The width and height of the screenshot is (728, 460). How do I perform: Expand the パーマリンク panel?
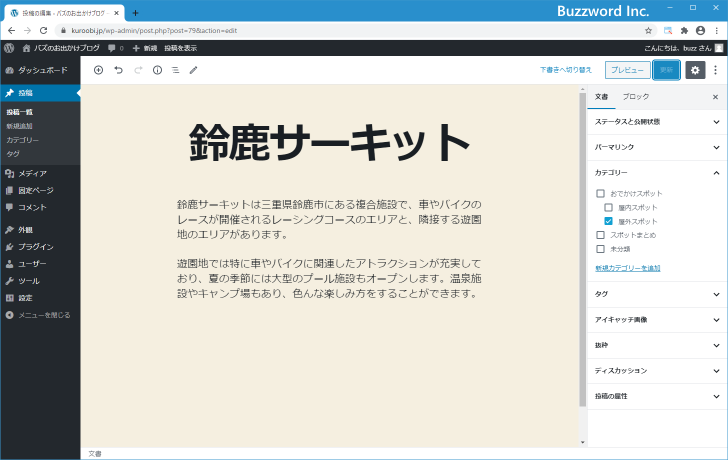coord(657,147)
